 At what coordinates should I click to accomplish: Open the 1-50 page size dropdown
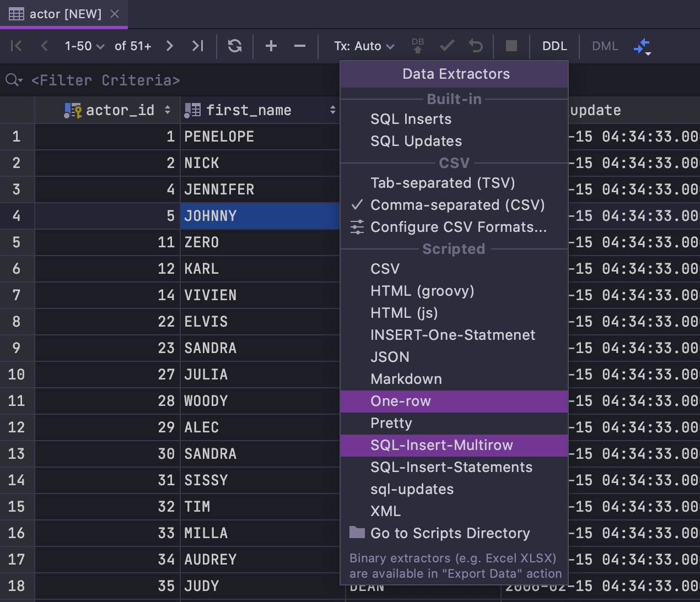[x=84, y=46]
